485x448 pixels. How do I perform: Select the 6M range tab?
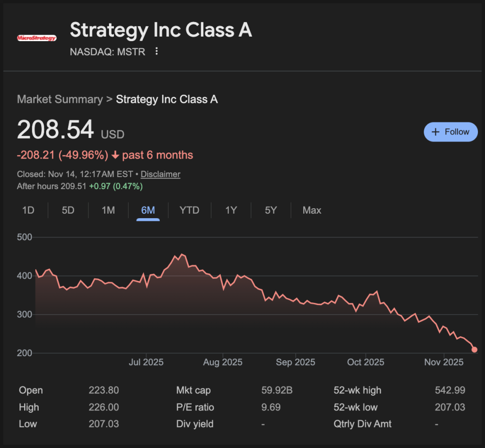pyautogui.click(x=148, y=210)
